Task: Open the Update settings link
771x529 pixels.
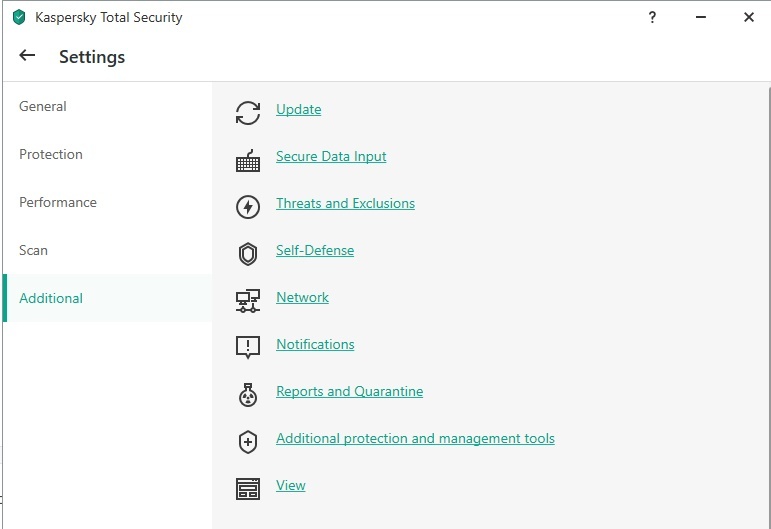Action: 298,109
